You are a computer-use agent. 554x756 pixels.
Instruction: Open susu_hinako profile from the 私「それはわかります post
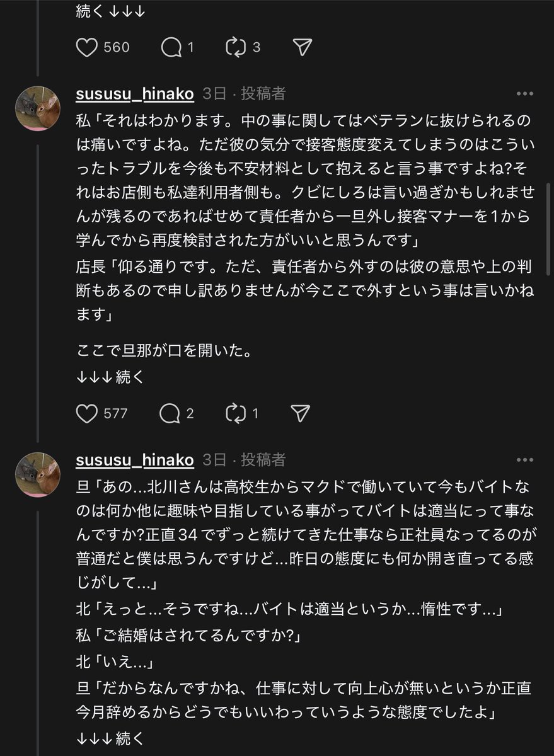135,94
